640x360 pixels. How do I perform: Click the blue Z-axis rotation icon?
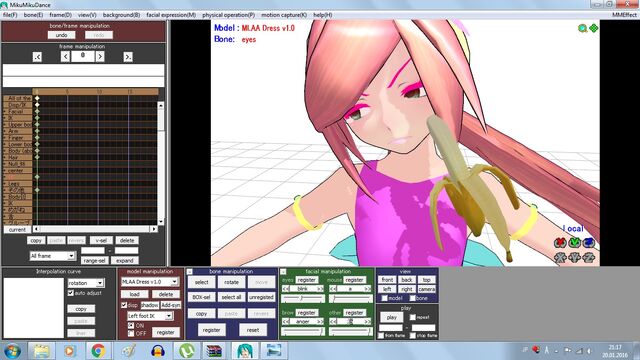tap(589, 243)
